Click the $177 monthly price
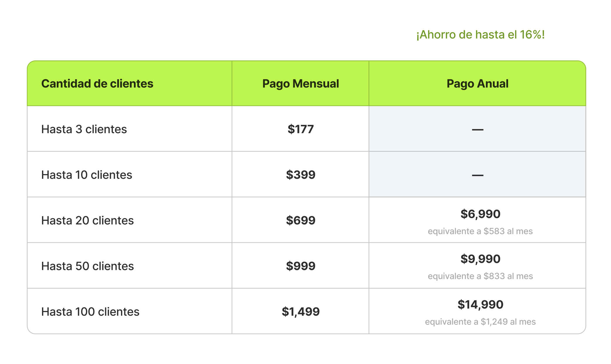 tap(301, 129)
